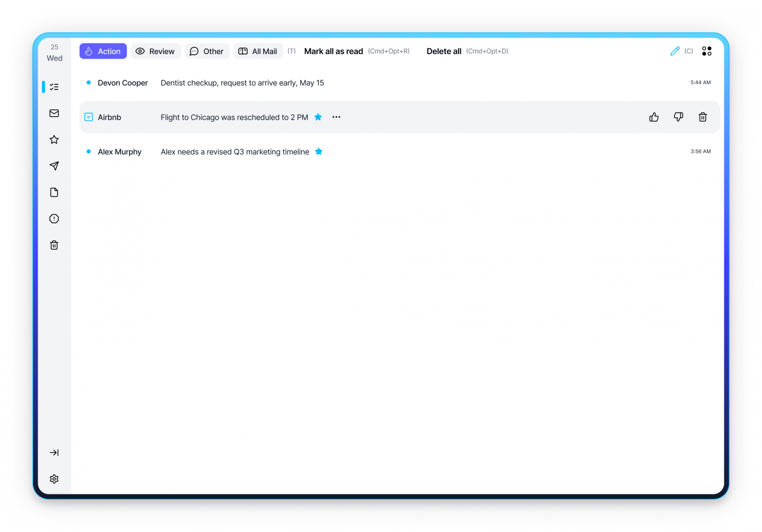Toggle the Airbnb email checkbox
This screenshot has height=532, width=762.
coord(89,117)
